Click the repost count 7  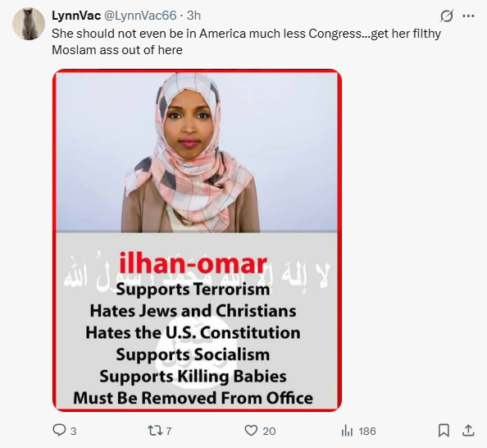pyautogui.click(x=169, y=432)
